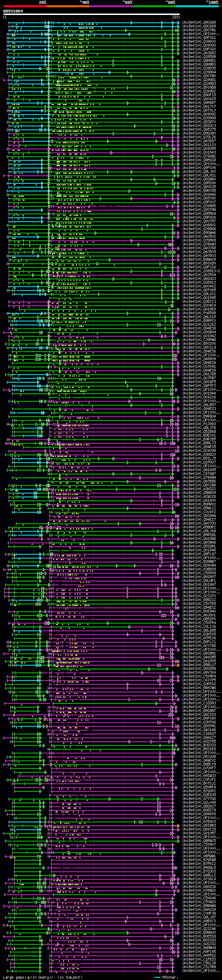The width and height of the screenshot is (222, 980).
Task: Choose the UniRef100_Q40415 subject
Action: (x=199, y=99)
